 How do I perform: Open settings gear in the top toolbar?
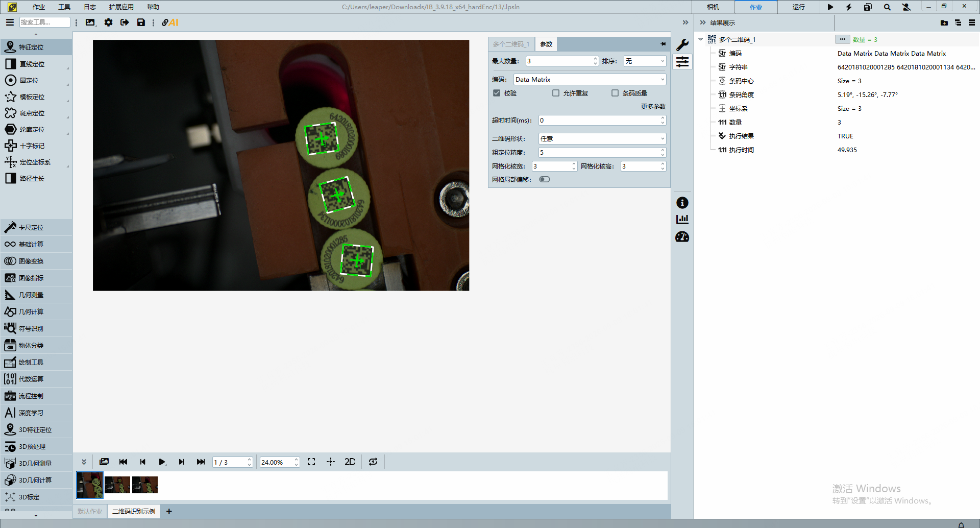(108, 22)
